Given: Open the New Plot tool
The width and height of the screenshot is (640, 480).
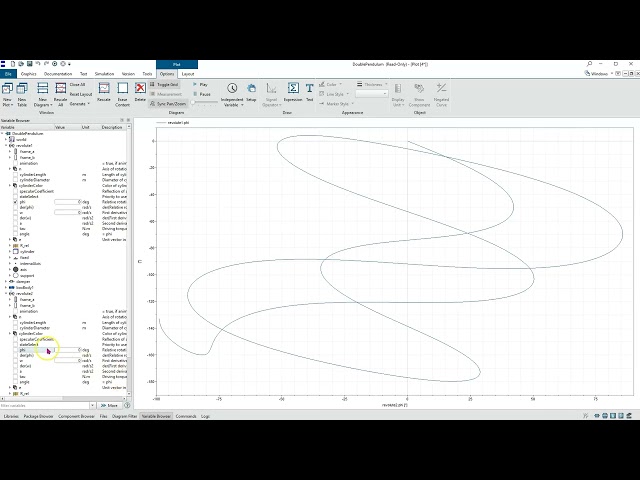Looking at the screenshot, I should [7, 94].
